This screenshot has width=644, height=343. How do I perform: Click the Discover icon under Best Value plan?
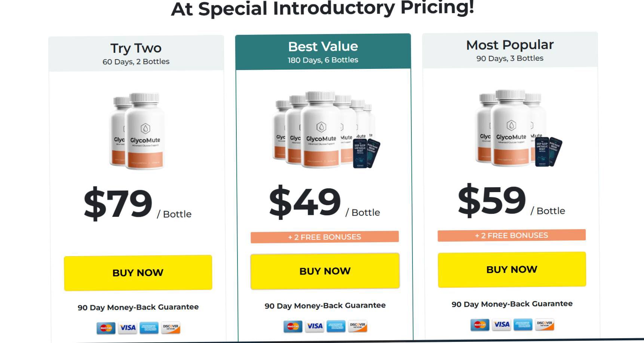(x=358, y=326)
